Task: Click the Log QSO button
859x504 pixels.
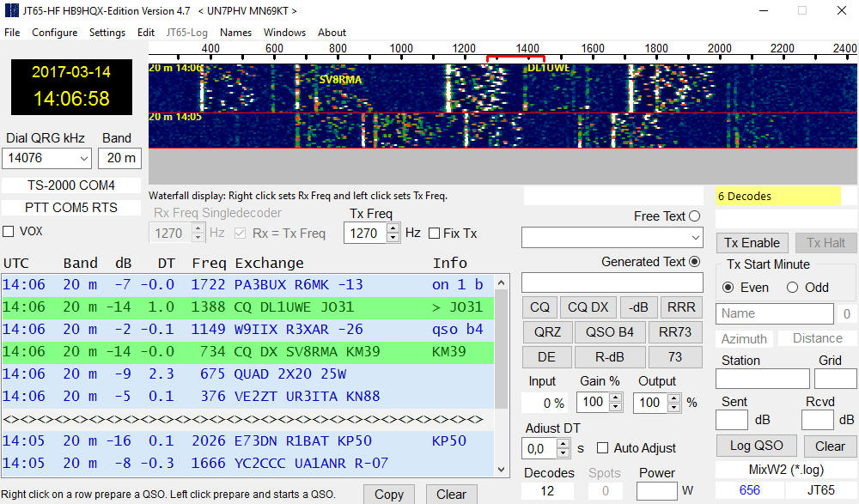Action: pyautogui.click(x=757, y=446)
